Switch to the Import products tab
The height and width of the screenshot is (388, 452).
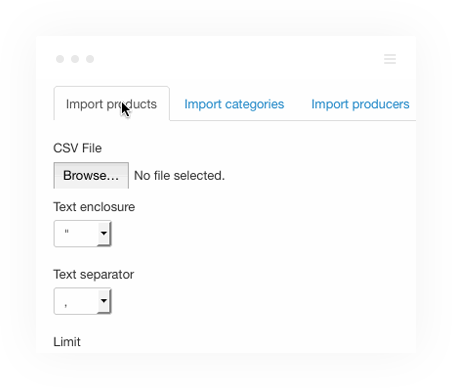click(x=111, y=104)
